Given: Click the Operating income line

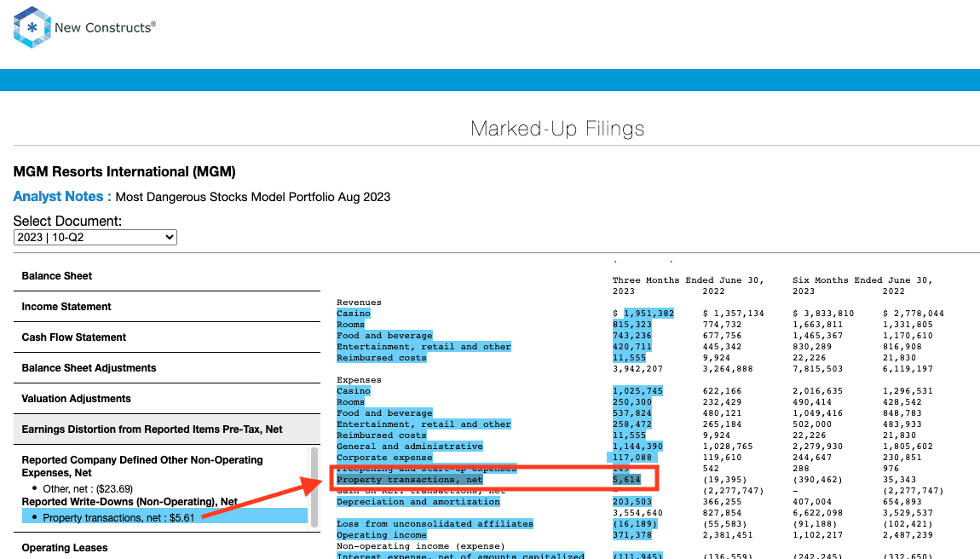Looking at the screenshot, I should (x=382, y=535).
